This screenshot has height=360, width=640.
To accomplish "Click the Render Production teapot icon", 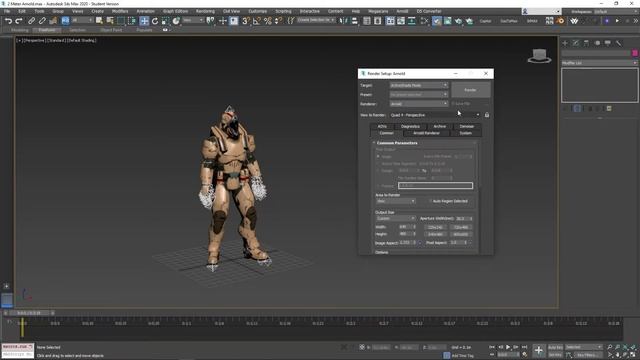I will click(458, 21).
